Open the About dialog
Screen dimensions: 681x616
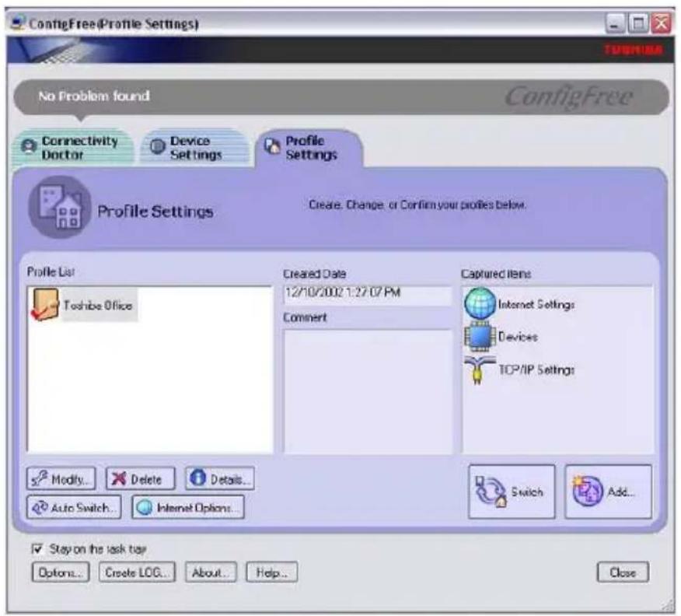211,572
